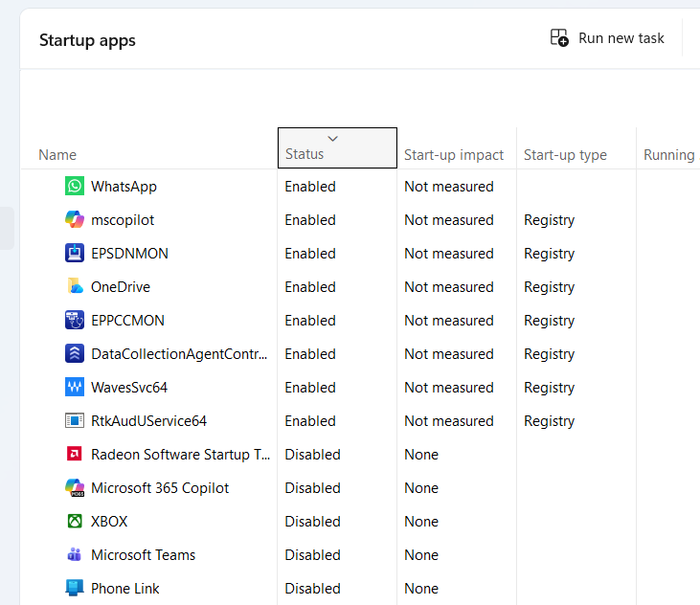Click Disabled status for Phone Link

click(x=312, y=588)
